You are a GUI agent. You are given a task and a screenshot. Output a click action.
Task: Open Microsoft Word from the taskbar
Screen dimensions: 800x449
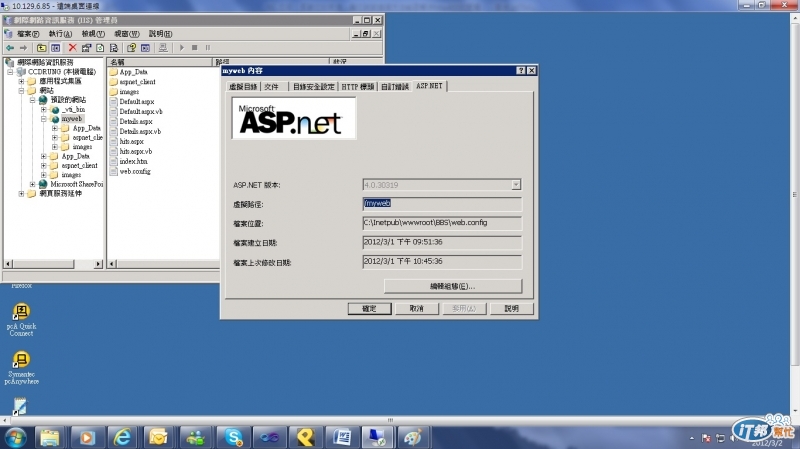(x=342, y=438)
